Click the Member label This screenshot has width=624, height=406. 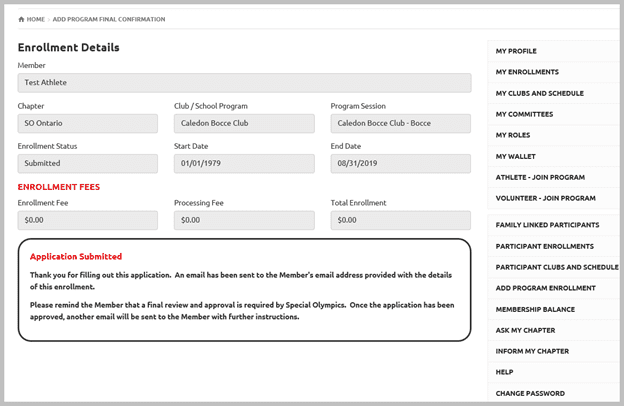point(31,65)
